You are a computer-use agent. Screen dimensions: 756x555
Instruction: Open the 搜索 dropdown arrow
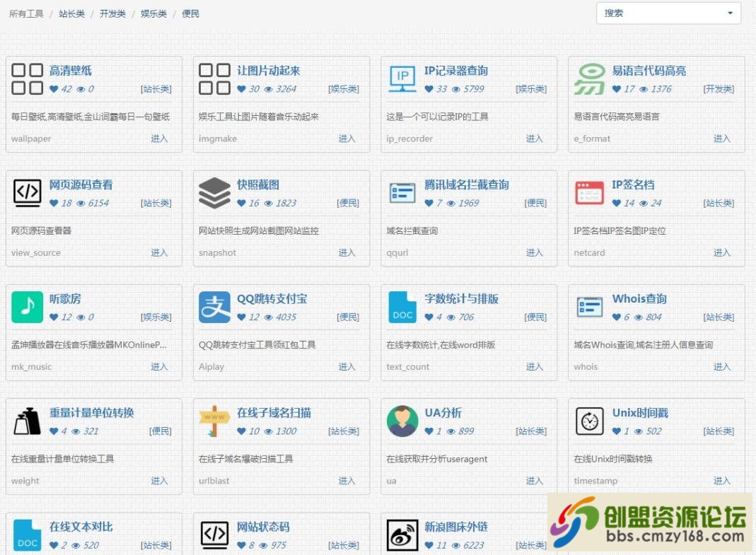(731, 13)
